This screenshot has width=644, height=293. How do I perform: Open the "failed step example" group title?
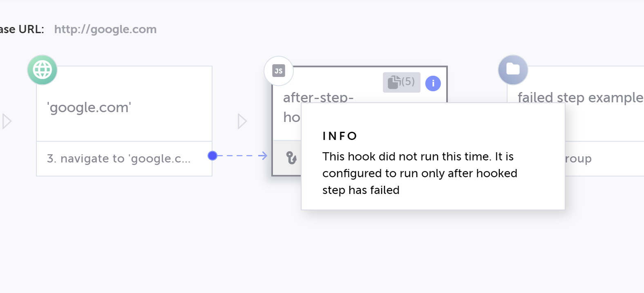tap(580, 97)
